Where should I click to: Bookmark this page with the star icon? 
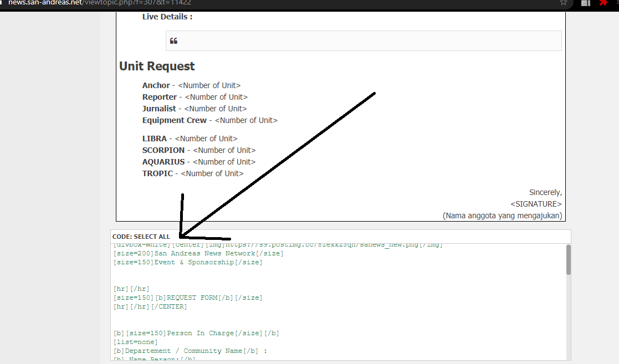pyautogui.click(x=564, y=2)
